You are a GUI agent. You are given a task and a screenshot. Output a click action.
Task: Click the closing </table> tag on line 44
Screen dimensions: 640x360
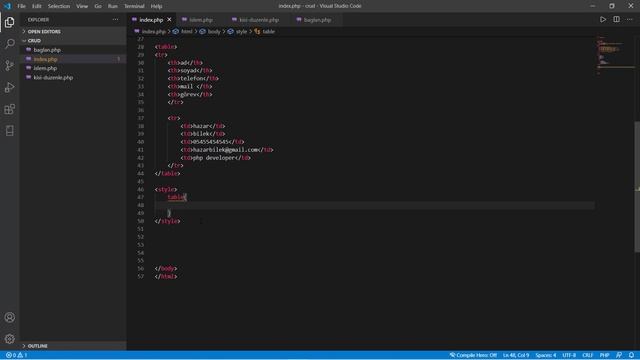tap(167, 173)
